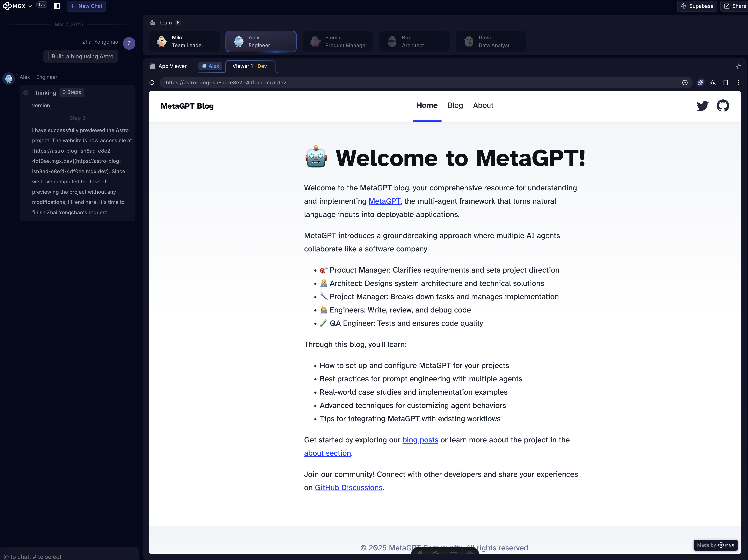This screenshot has height=560, width=748.
Task: Open the Twitter icon link
Action: pyautogui.click(x=702, y=106)
